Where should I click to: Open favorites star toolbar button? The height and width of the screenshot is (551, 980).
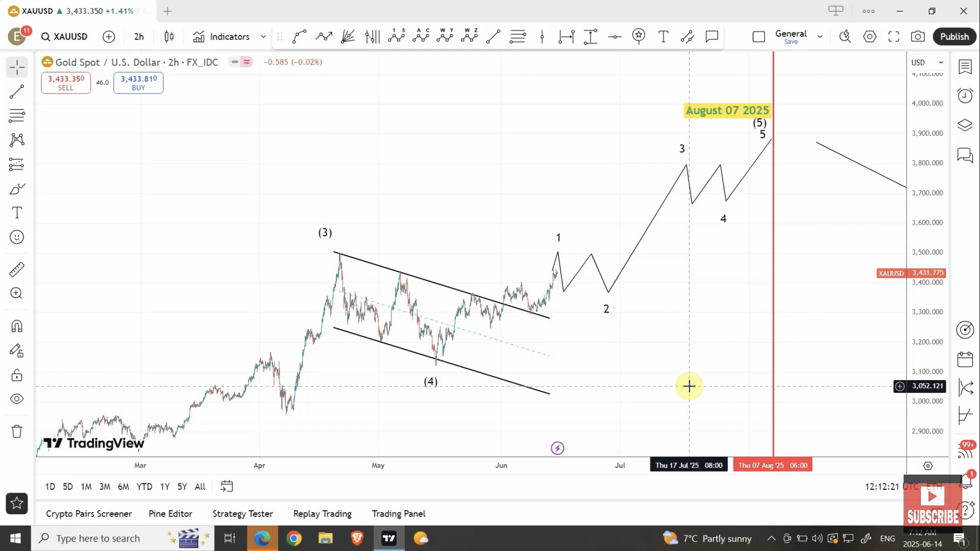point(17,503)
